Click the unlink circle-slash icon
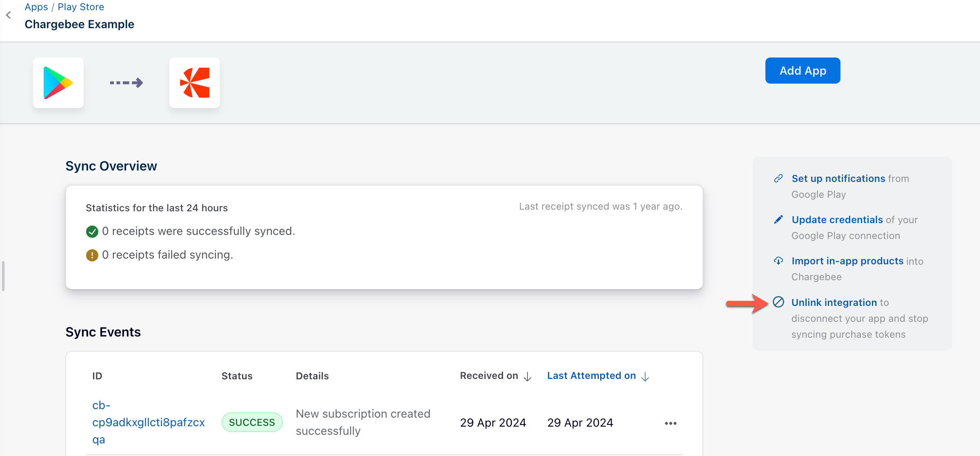The image size is (980, 456). coord(778,302)
